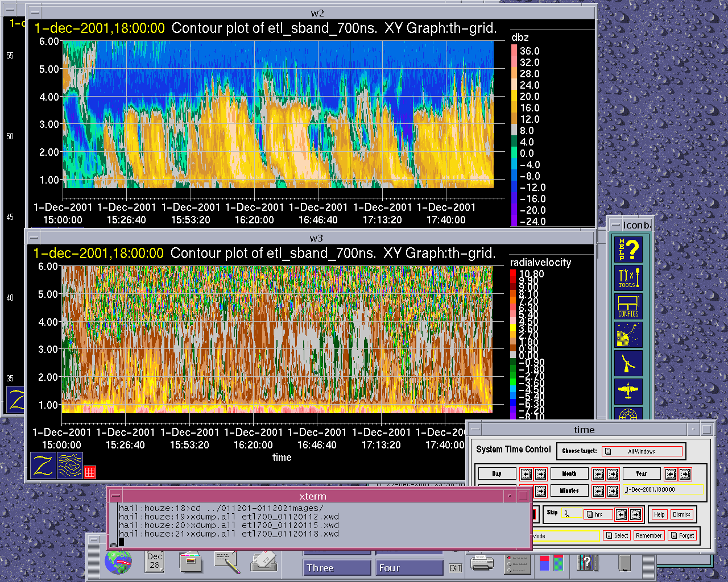Open the HELP icon in icon bar
The width and height of the screenshot is (728, 582).
628,250
